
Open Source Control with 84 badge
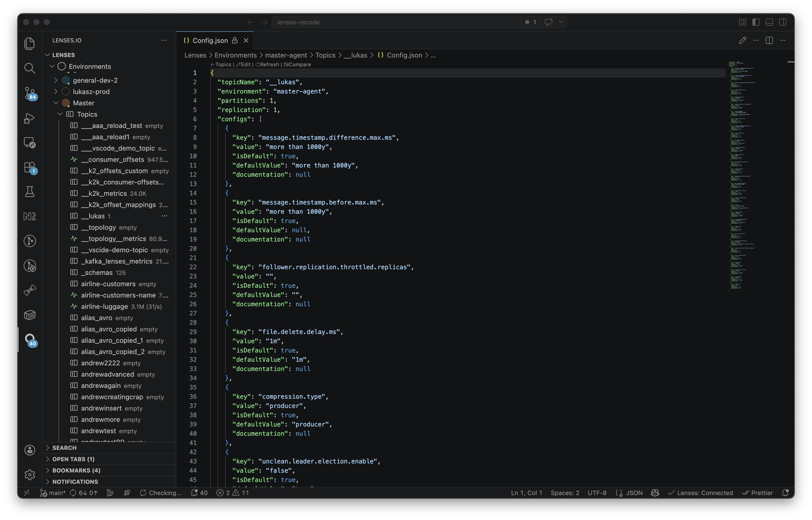(30, 94)
